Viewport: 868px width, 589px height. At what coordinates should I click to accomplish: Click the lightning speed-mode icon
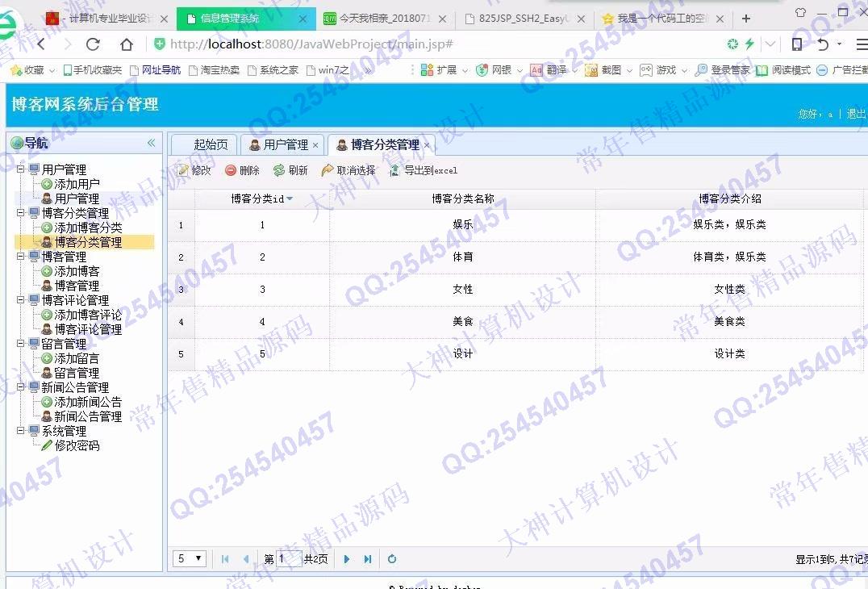749,44
